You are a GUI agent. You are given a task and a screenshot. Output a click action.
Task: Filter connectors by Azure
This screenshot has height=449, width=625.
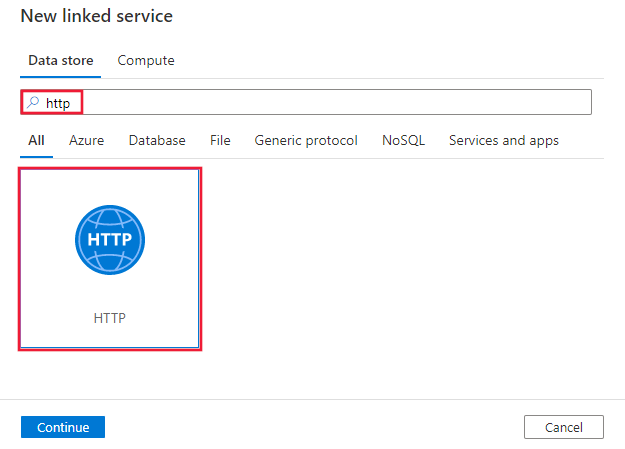(x=86, y=141)
